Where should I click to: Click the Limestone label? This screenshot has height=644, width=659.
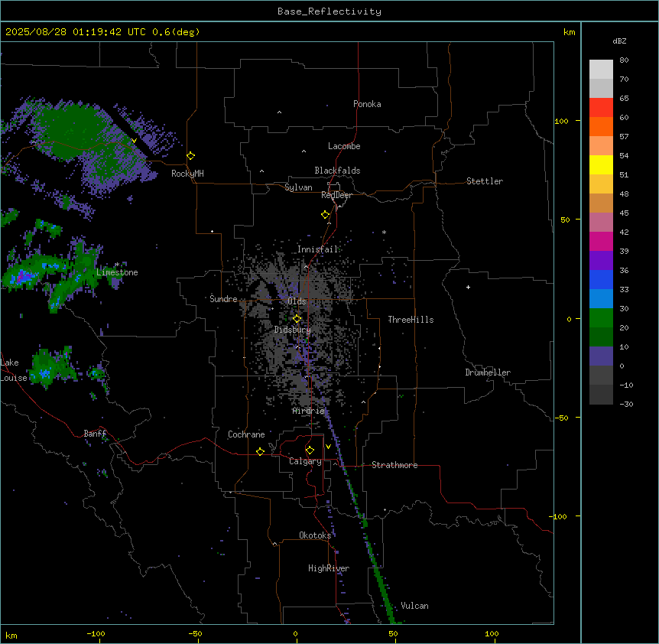click(117, 272)
